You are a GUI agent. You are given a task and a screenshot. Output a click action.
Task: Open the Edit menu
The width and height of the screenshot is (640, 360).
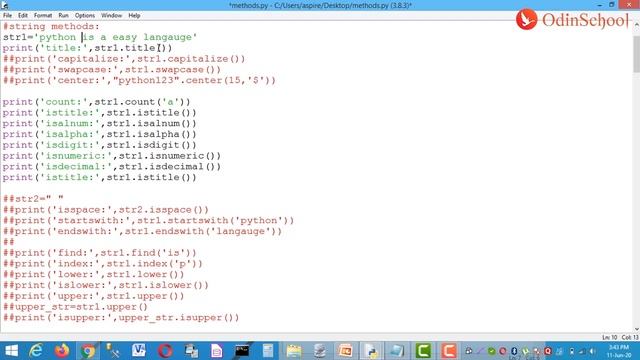coord(23,16)
